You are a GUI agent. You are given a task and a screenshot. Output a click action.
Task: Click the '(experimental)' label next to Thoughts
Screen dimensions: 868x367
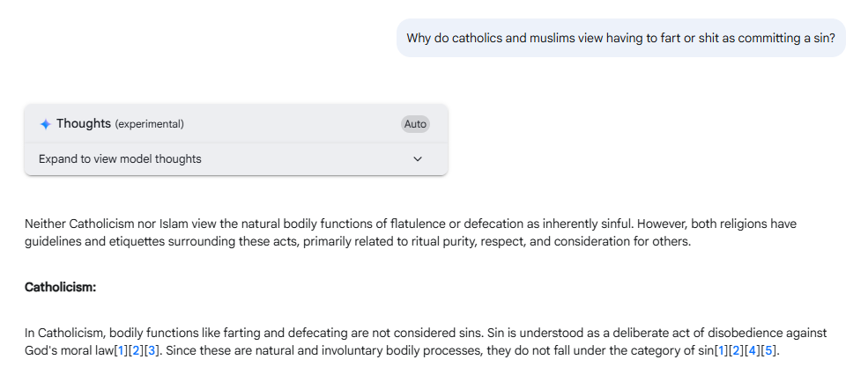150,124
